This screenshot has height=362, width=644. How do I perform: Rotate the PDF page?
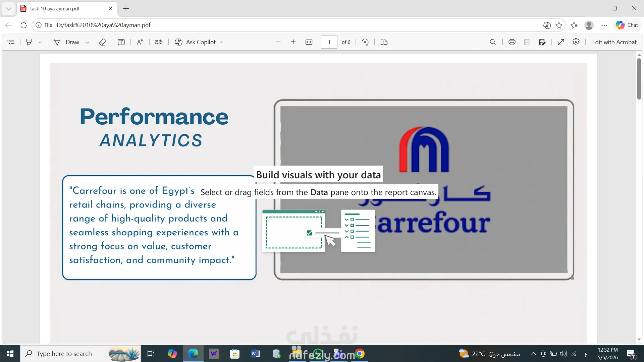[365, 42]
